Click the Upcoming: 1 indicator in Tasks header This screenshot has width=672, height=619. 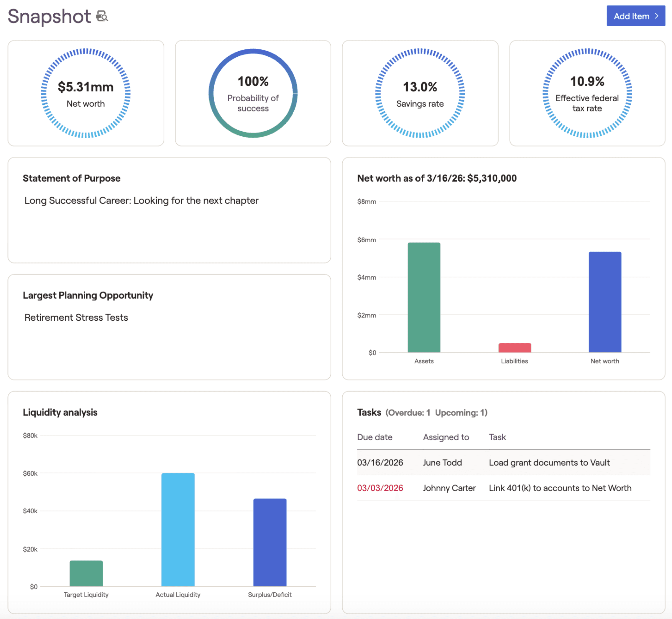click(x=461, y=412)
